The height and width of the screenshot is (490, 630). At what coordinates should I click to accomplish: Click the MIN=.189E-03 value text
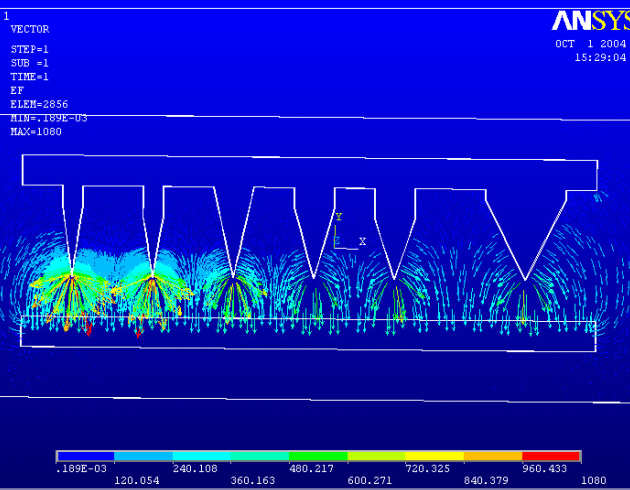point(48,118)
